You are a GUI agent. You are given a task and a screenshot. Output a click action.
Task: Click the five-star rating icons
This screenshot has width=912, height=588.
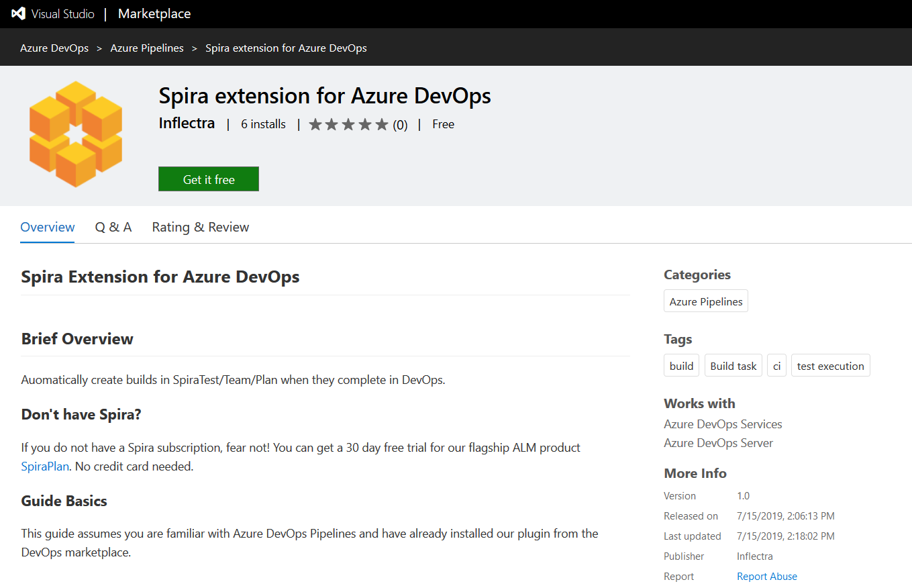(x=348, y=124)
